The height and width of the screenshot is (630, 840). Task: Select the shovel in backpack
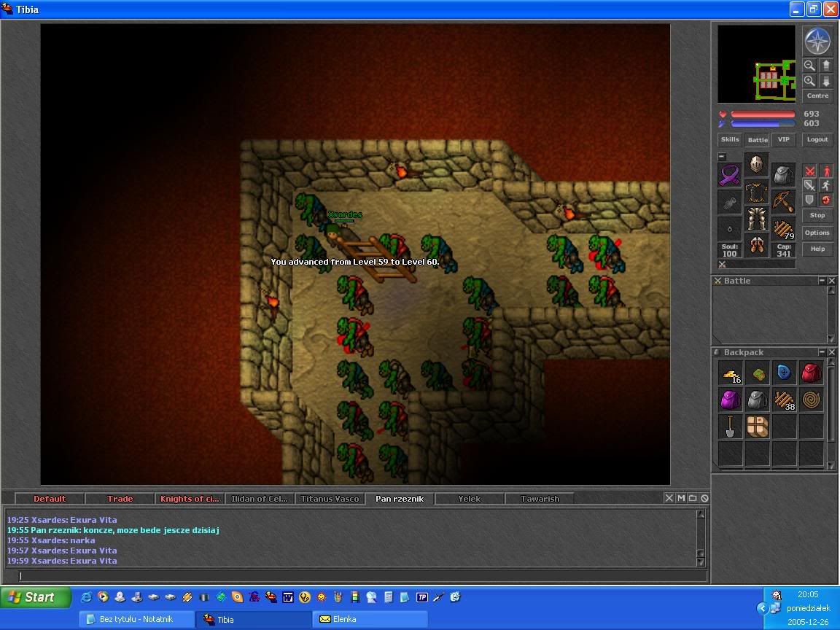(731, 427)
